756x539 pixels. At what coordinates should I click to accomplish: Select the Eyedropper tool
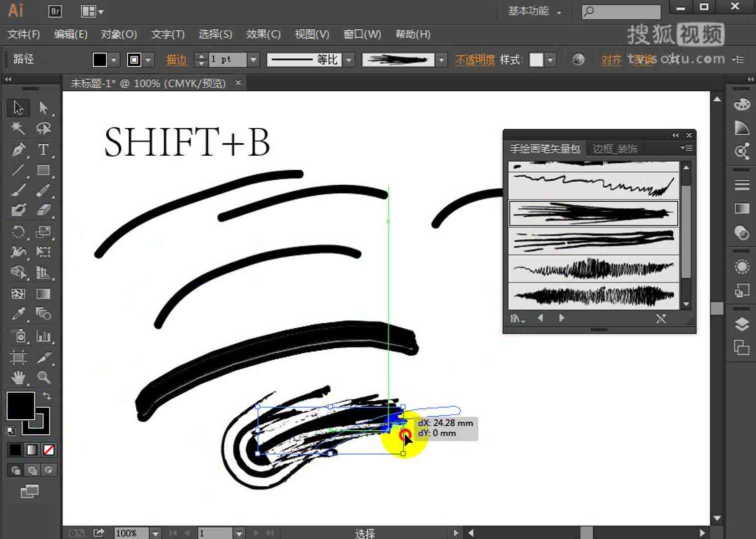coord(18,313)
